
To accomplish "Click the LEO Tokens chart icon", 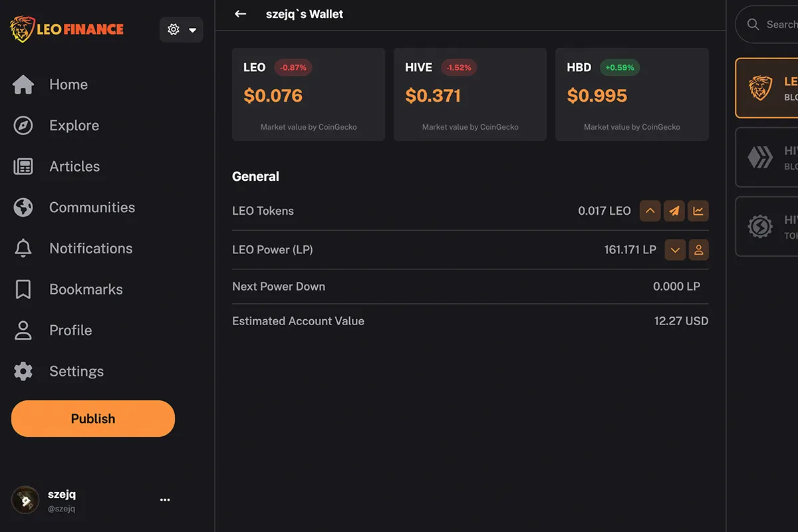I will [x=698, y=211].
